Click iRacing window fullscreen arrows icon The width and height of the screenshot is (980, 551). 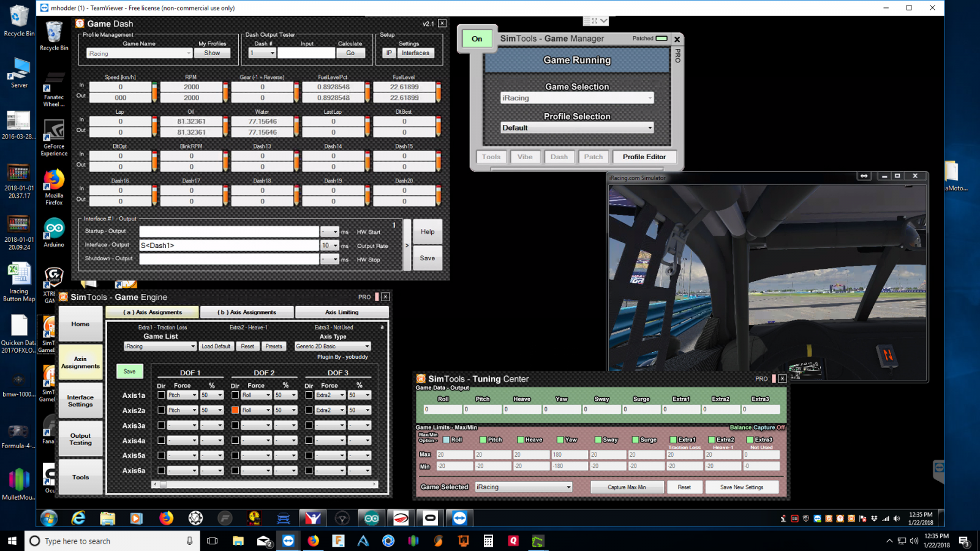pos(864,176)
